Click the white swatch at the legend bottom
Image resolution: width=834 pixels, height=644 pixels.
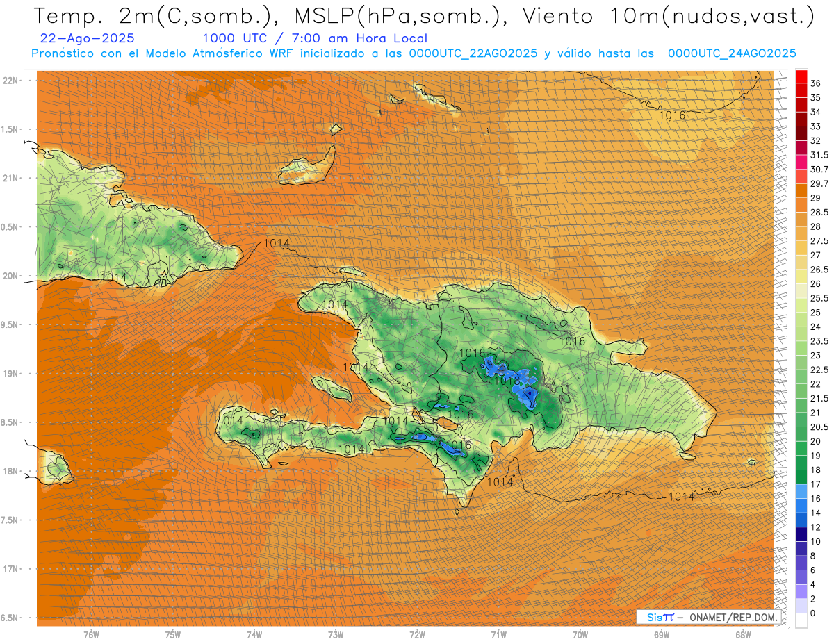[x=801, y=620]
